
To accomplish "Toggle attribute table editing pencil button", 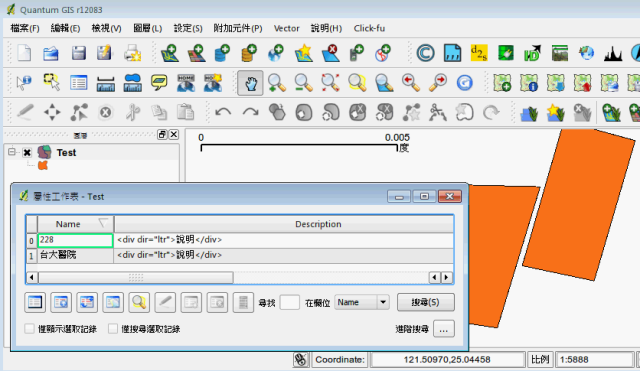I will click(x=165, y=302).
